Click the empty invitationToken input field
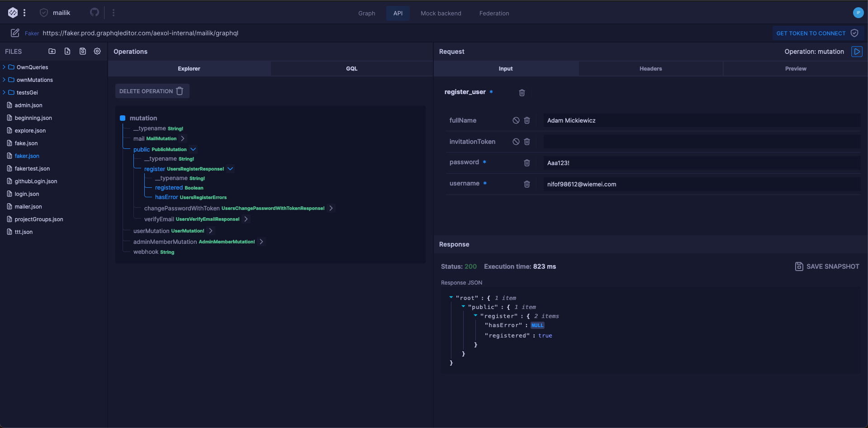This screenshot has width=868, height=428. [x=702, y=142]
